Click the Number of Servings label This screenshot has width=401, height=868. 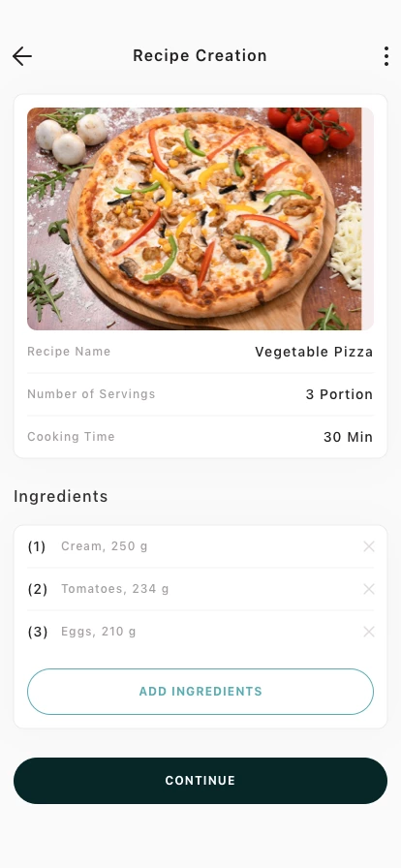(91, 394)
